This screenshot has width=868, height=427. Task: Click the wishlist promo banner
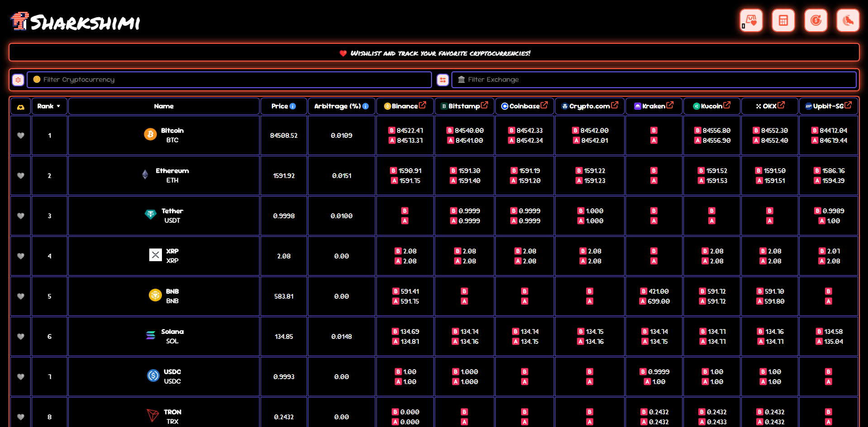[x=434, y=52]
